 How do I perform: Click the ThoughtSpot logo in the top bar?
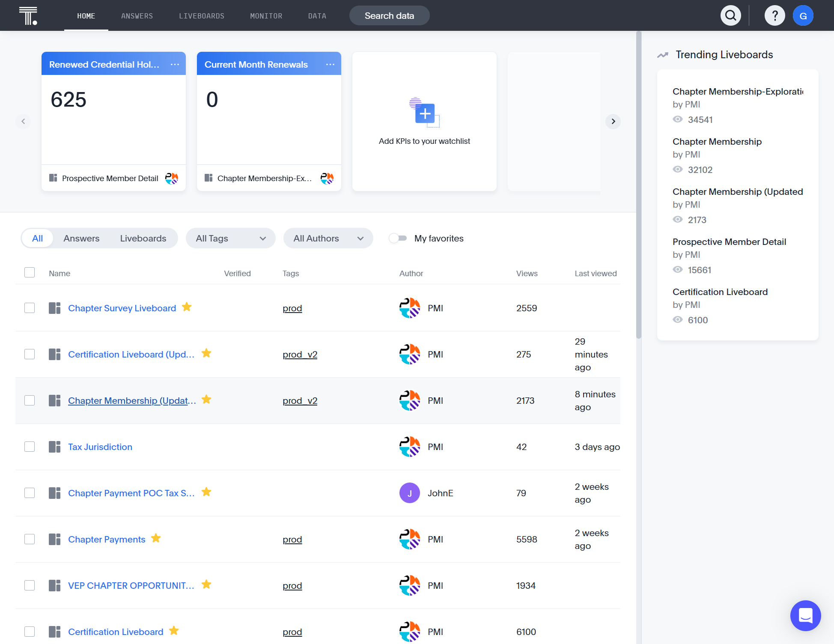28,16
